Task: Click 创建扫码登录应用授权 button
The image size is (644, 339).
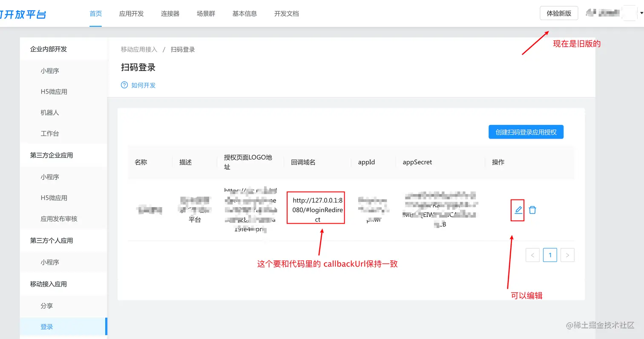Action: pos(526,132)
